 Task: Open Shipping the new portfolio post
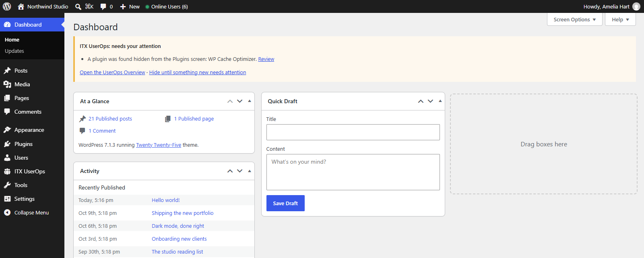[183, 213]
